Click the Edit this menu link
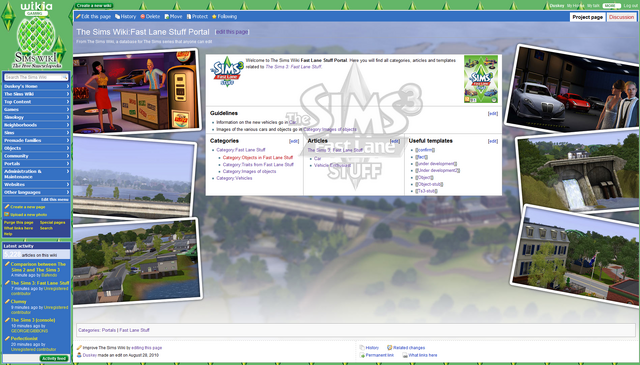Screen dimensions: 640x365 point(55,200)
